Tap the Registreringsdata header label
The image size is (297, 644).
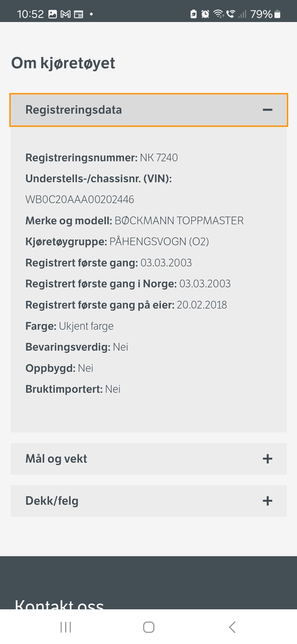pos(74,110)
